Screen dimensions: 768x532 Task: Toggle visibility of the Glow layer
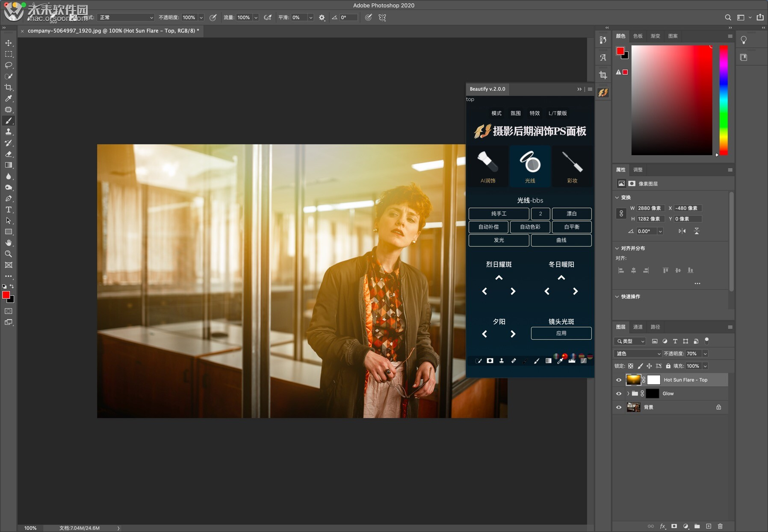tap(619, 394)
